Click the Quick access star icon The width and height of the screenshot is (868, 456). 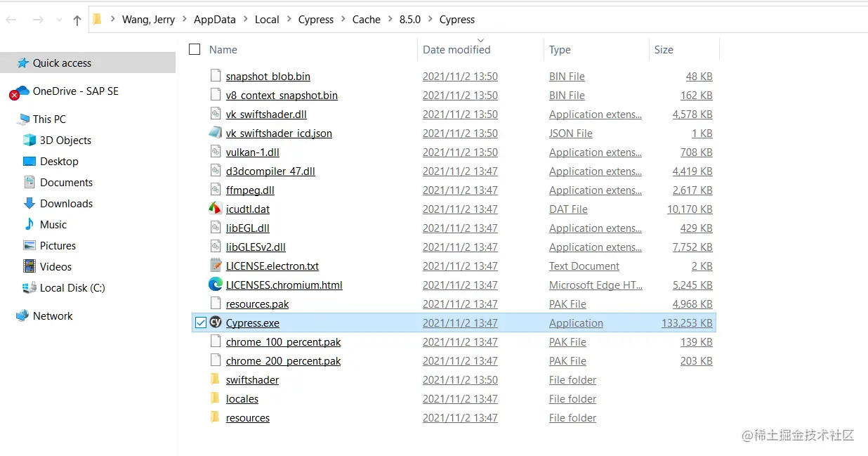pyautogui.click(x=22, y=63)
